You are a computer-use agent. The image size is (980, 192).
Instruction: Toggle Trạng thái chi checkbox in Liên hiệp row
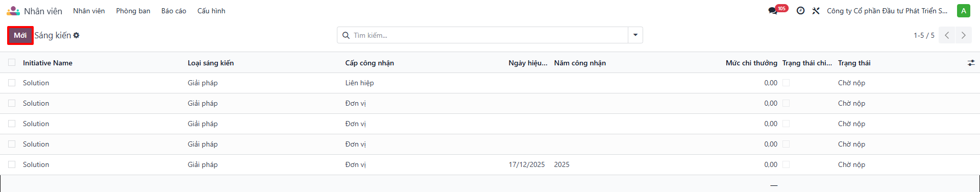pyautogui.click(x=786, y=83)
